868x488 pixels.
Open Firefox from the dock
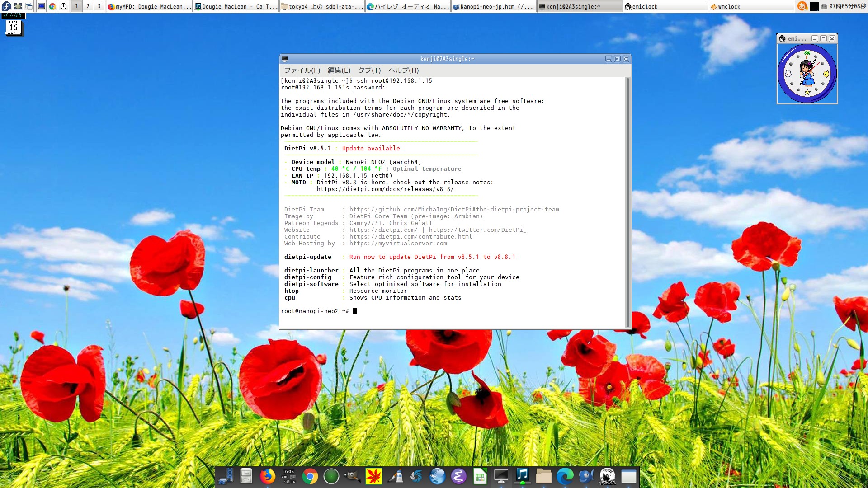click(x=268, y=476)
